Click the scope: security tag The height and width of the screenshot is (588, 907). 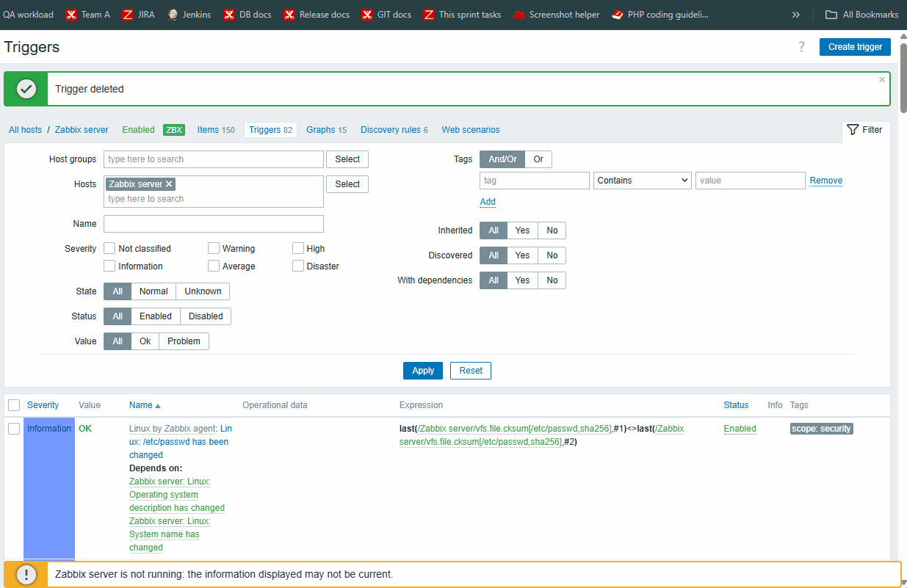822,429
